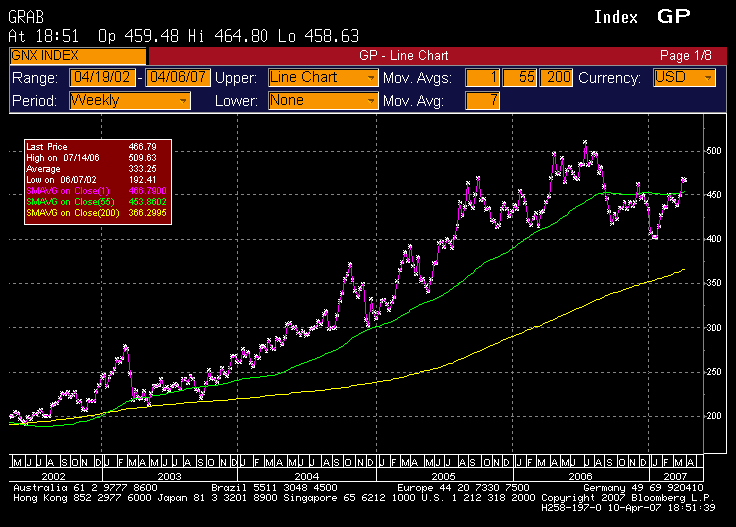The width and height of the screenshot is (736, 527).
Task: Click the 200 label on the price axis
Action: tap(714, 416)
